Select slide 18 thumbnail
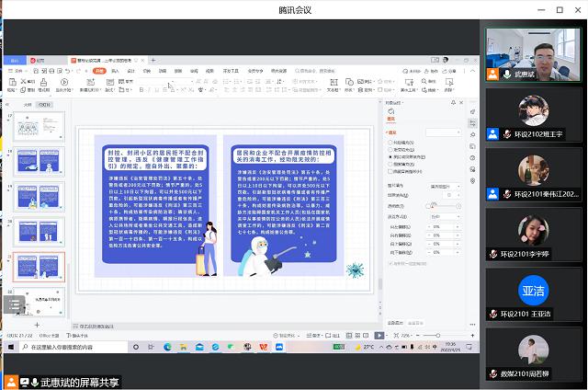 pos(39,161)
